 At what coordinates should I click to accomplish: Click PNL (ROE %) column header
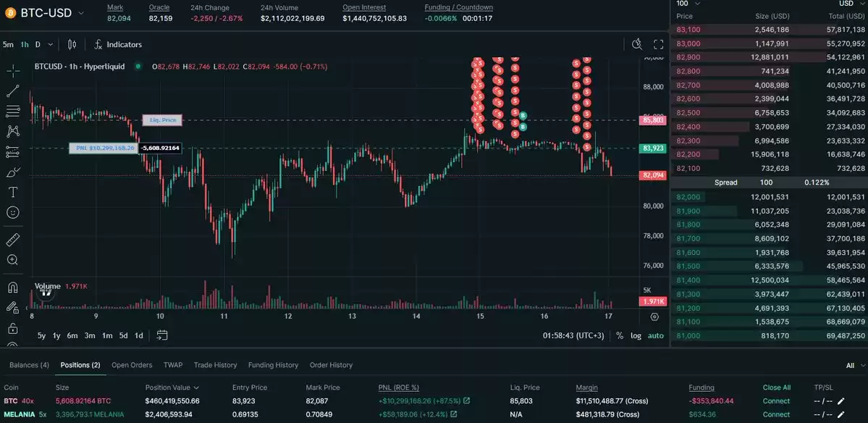click(x=399, y=388)
